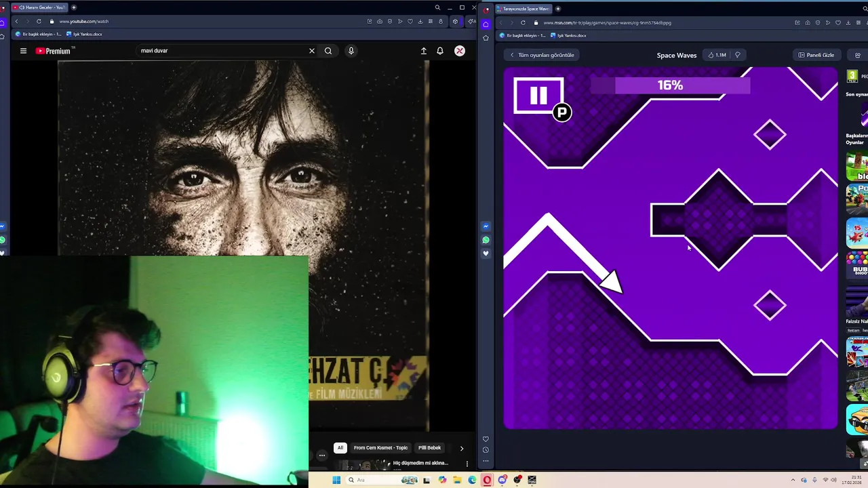
Task: Open the bottom heart in Opera sidebar
Action: tap(486, 439)
